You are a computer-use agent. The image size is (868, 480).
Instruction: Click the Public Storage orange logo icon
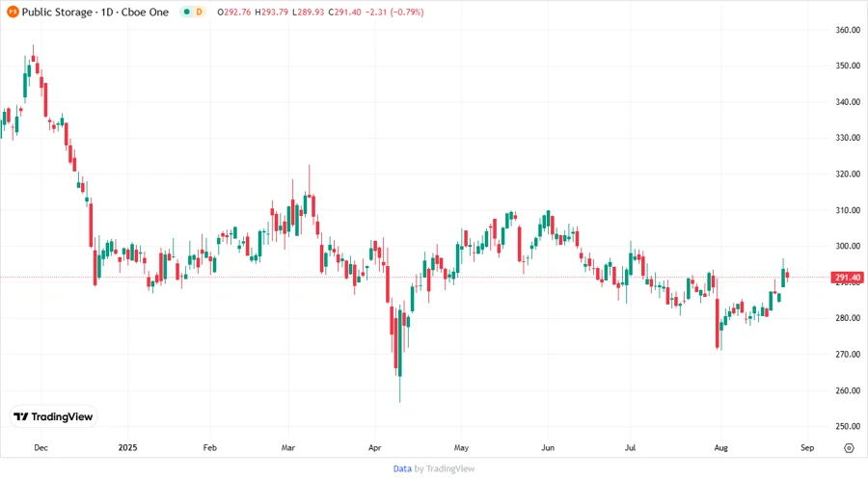[x=13, y=12]
